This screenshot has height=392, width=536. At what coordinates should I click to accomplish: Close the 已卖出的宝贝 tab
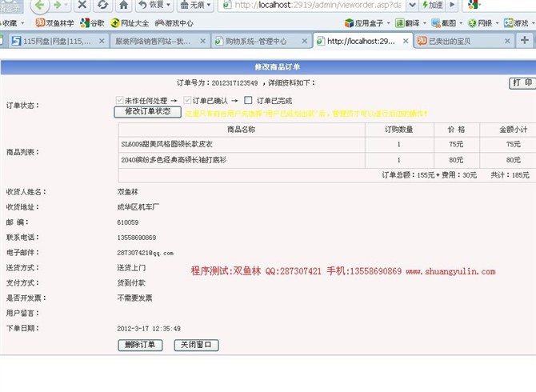coord(507,41)
